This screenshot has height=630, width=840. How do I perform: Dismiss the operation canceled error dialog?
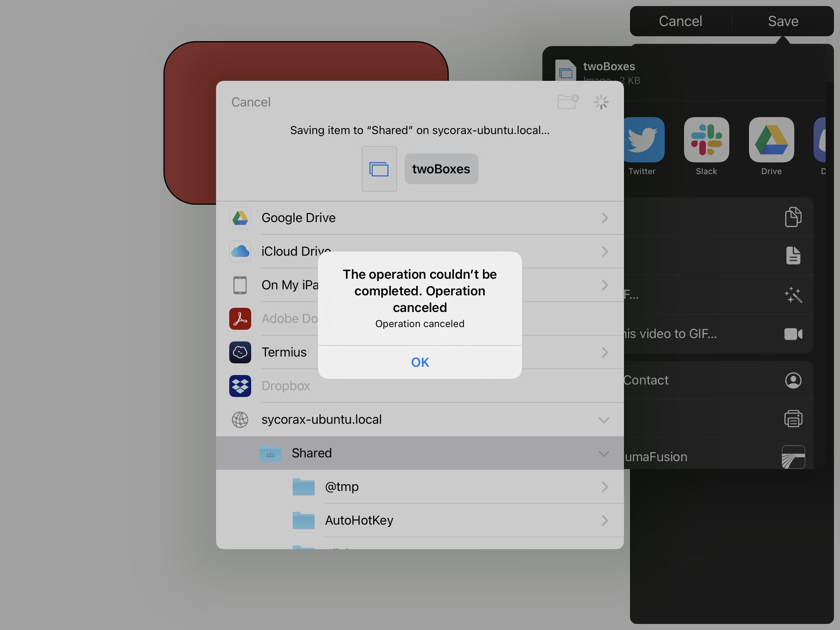tap(419, 362)
